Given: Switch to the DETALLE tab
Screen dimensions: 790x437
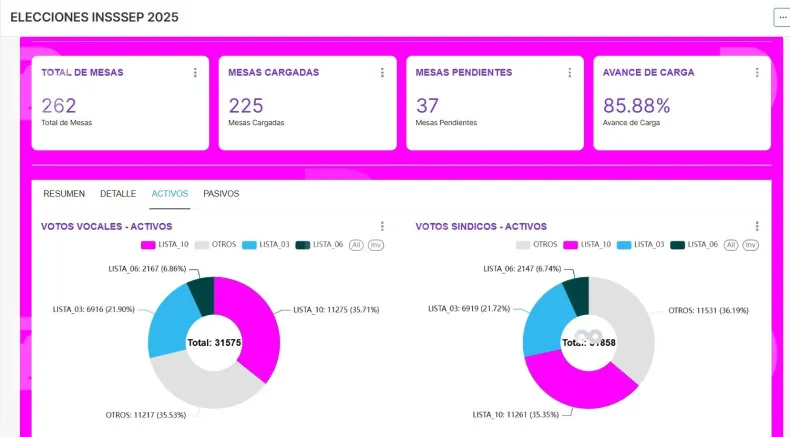Looking at the screenshot, I should pyautogui.click(x=118, y=193).
